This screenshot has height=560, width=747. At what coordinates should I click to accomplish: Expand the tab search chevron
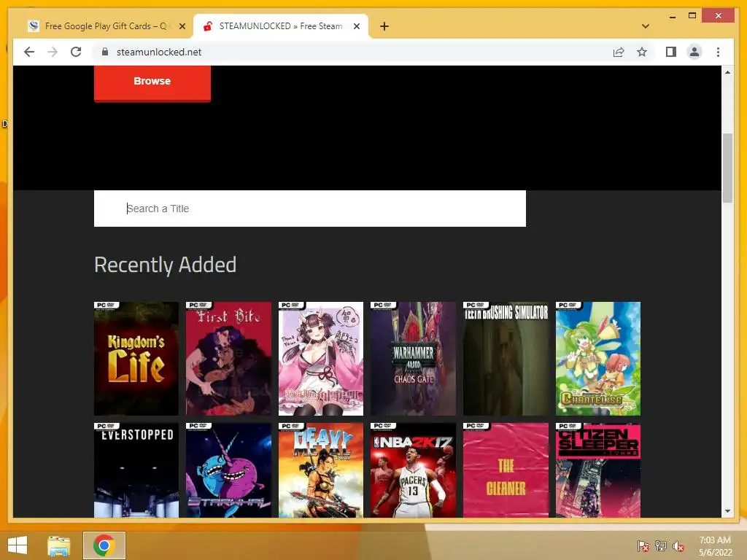pos(645,26)
